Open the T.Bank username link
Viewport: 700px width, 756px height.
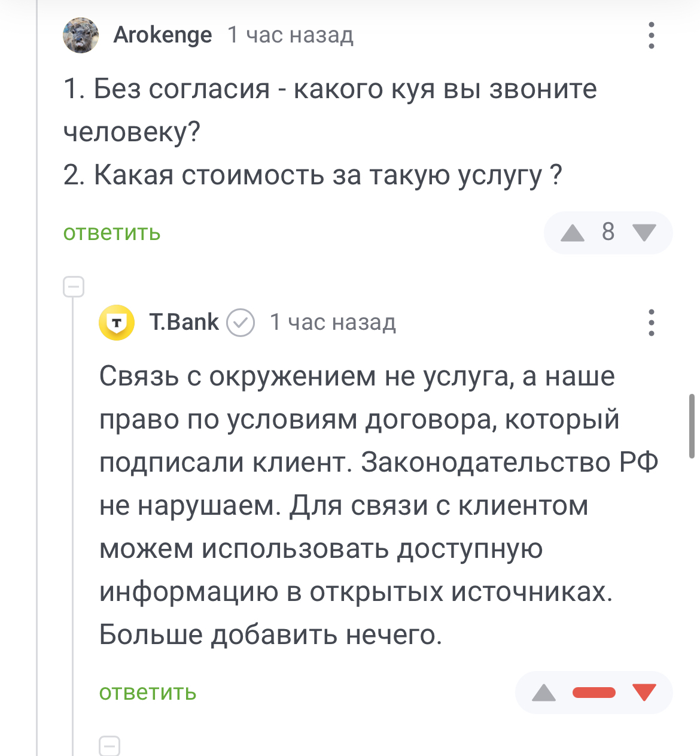[184, 323]
